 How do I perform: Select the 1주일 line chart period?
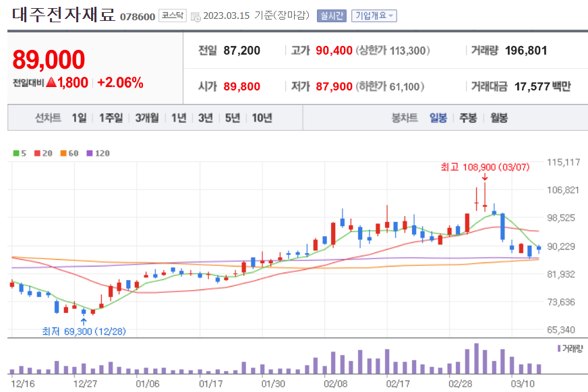[111, 118]
